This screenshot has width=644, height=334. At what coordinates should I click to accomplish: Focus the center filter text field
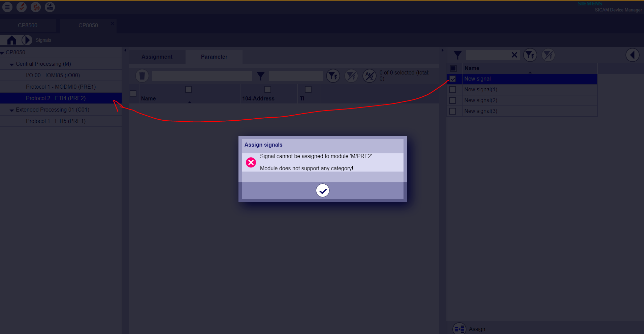click(x=296, y=76)
